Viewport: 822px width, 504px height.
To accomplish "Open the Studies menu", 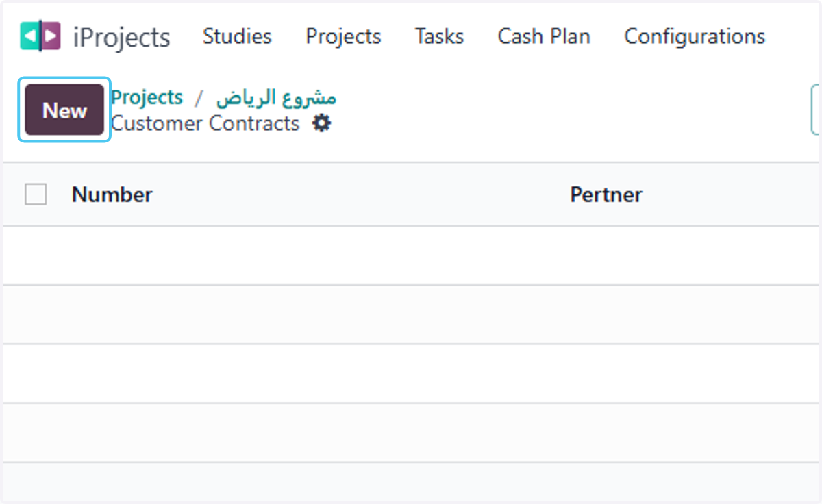I will [x=237, y=36].
